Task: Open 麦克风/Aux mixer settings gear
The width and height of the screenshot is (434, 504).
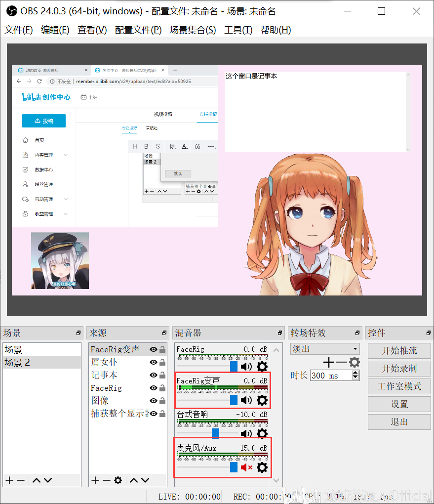Action: click(262, 467)
